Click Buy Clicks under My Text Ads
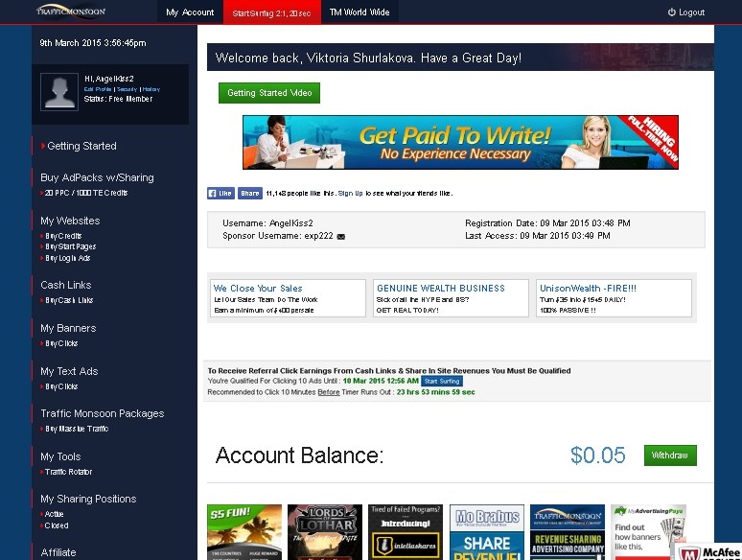Viewport: 742px width, 560px height. coord(61,386)
